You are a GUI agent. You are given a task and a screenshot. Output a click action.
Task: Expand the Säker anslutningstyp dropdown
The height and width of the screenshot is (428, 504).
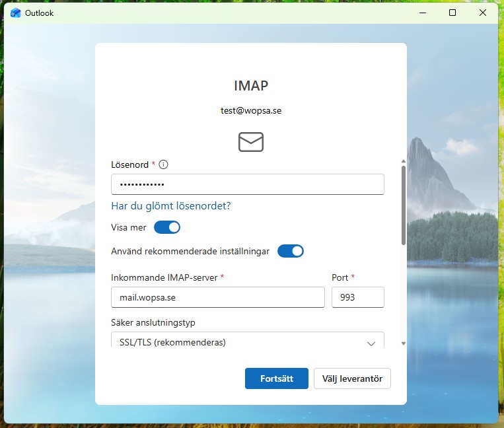coord(248,341)
